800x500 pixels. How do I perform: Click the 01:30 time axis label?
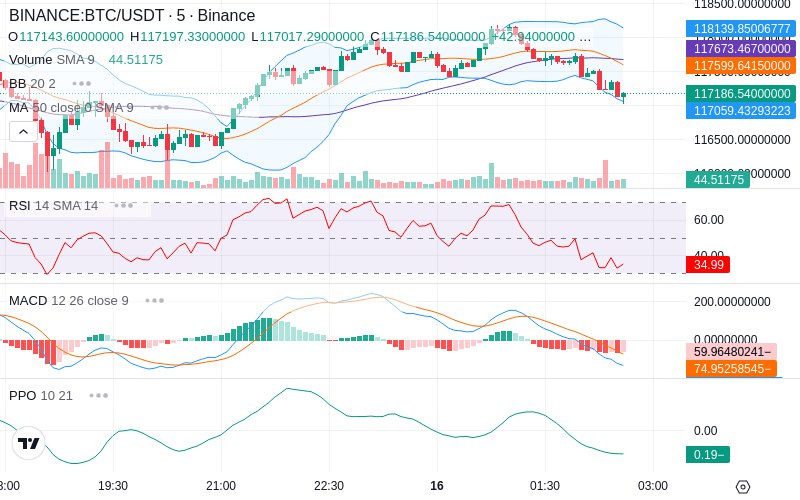[x=545, y=486]
